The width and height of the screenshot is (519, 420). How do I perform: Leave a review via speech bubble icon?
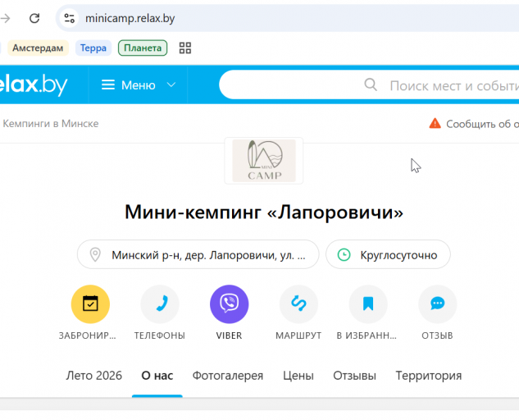coord(438,304)
